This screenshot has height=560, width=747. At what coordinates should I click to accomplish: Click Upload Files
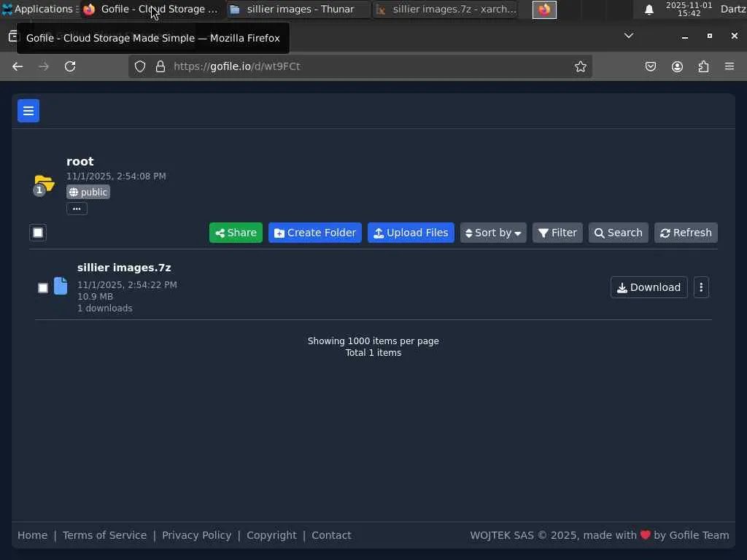click(411, 233)
